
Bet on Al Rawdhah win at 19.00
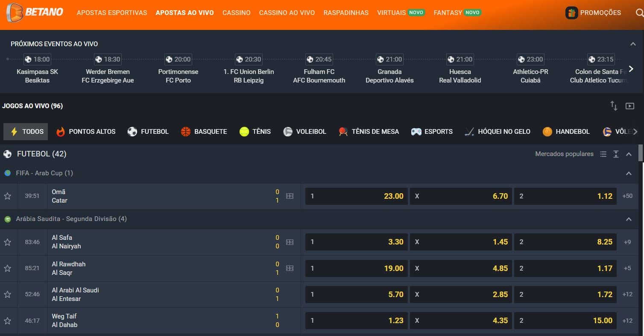[x=357, y=268]
